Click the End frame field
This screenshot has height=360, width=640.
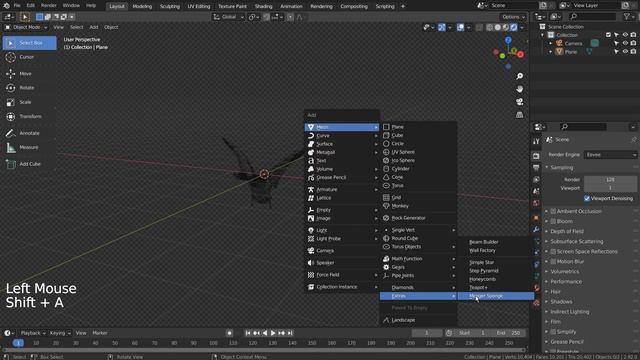[x=508, y=333]
